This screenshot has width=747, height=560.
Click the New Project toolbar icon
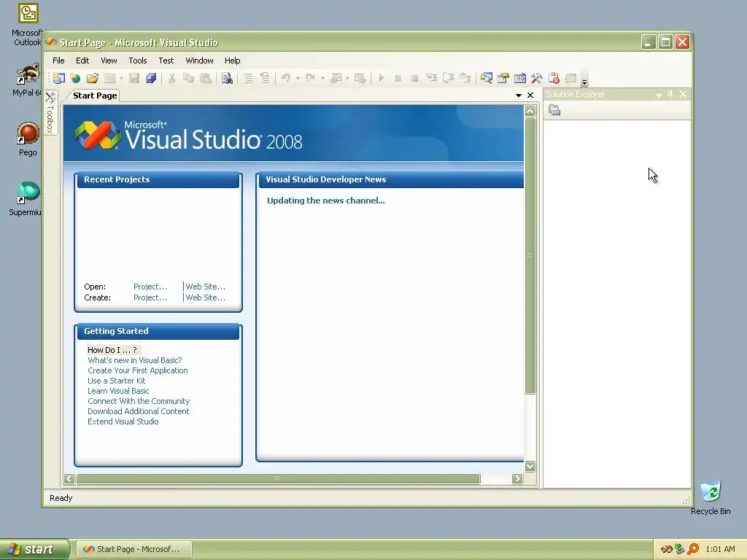point(59,78)
